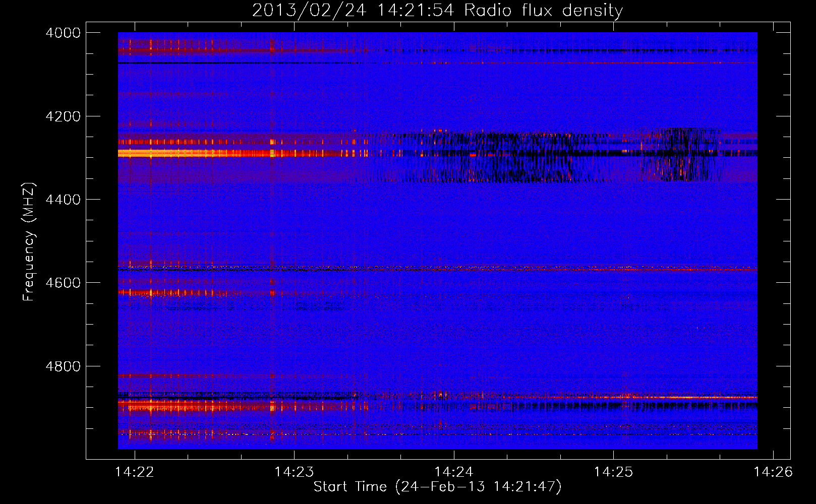Click the 4400 frequency tick label
Image resolution: width=816 pixels, height=504 pixels.
(x=63, y=200)
